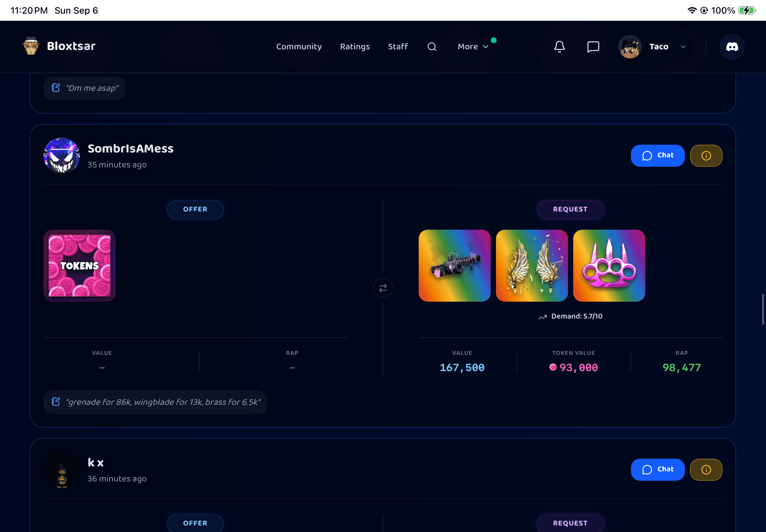Click SombrIsAMess username
Screen dimensions: 766x532
coord(130,149)
